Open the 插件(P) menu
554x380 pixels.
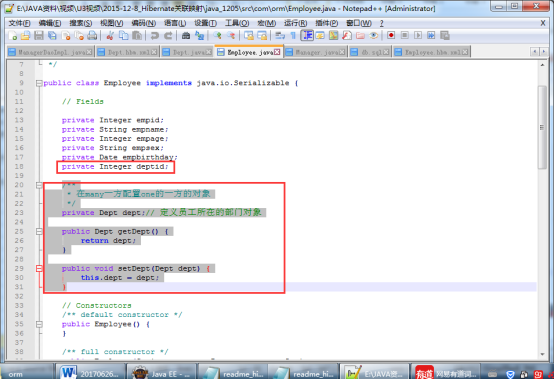tap(326, 23)
